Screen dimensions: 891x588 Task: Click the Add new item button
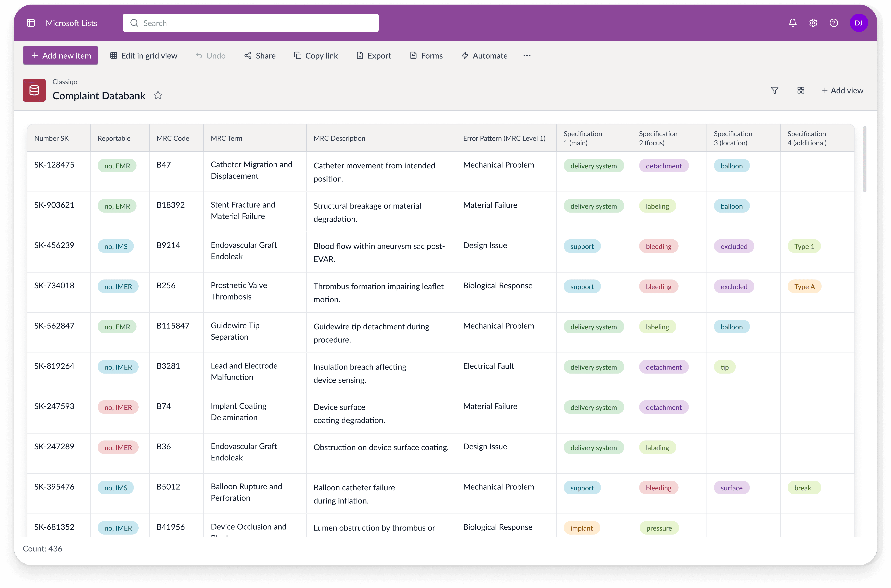point(61,56)
